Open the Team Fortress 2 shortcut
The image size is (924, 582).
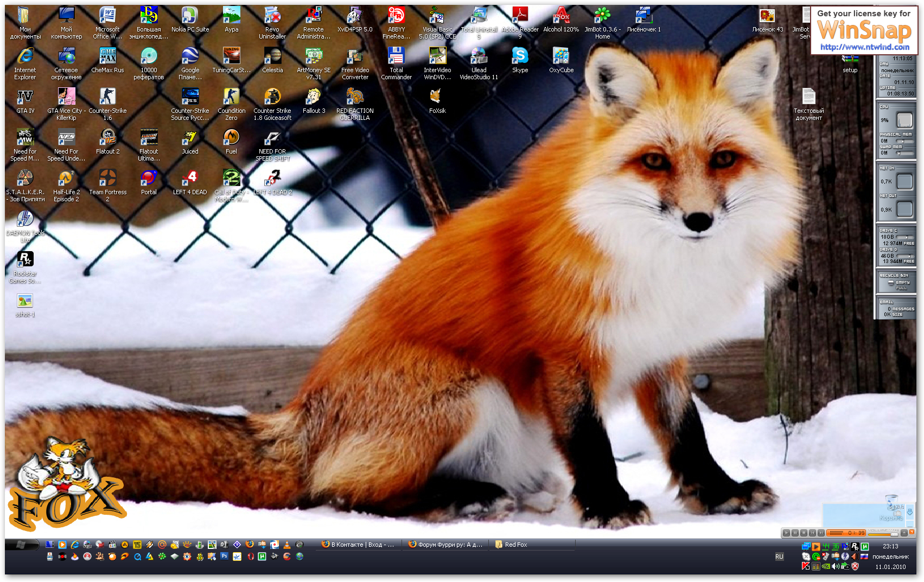coord(107,178)
